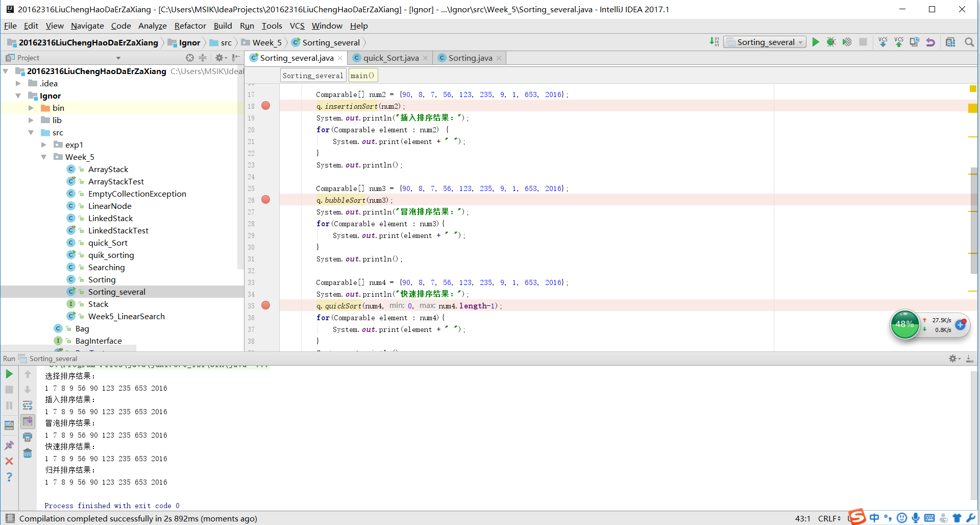Click the Make Project build icon
The image size is (980, 525).
tap(714, 42)
